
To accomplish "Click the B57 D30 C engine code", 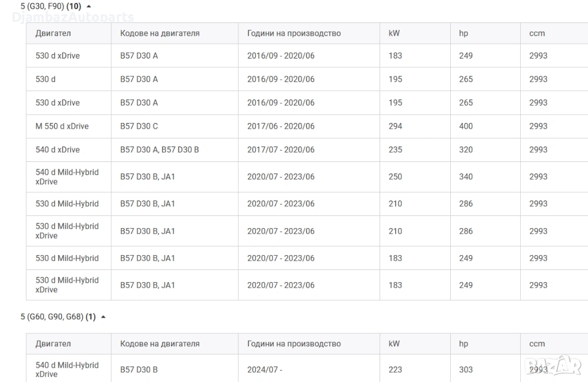I will click(x=139, y=126).
